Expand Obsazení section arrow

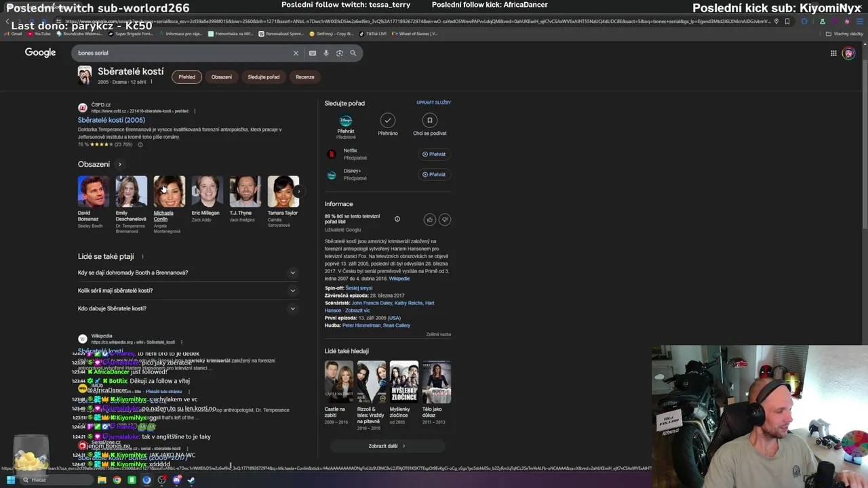(x=120, y=164)
